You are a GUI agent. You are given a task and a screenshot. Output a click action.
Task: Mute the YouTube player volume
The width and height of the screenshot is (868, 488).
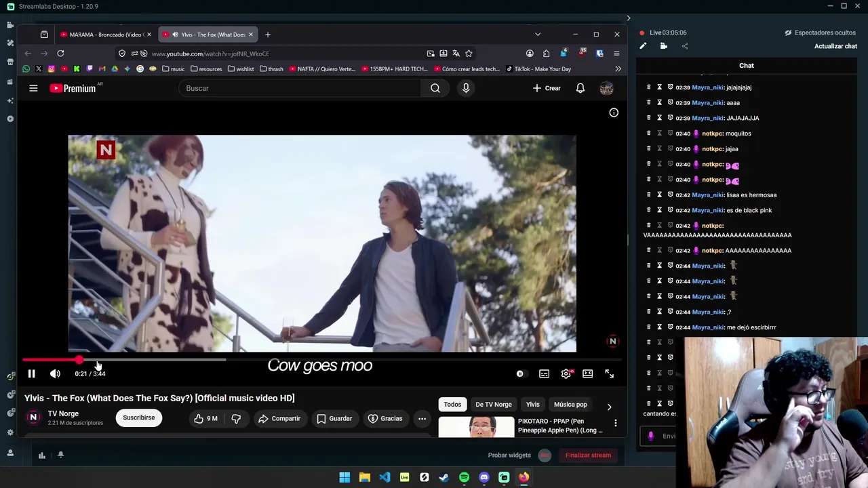coord(55,373)
